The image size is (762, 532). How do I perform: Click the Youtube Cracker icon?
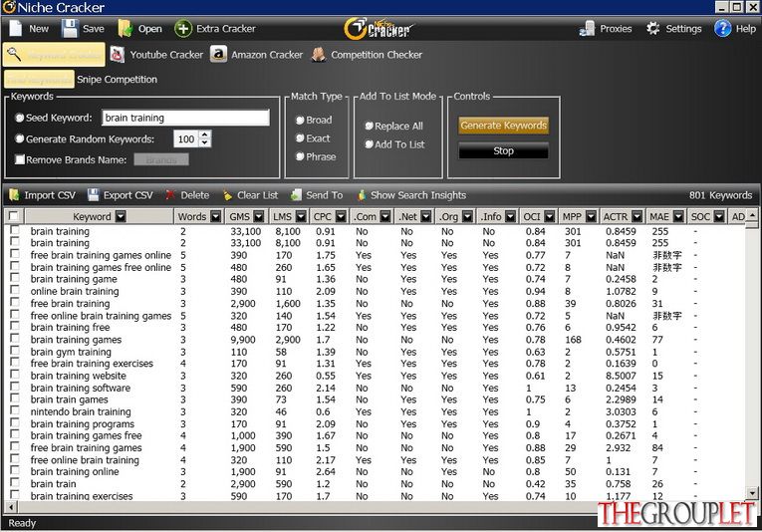[x=118, y=55]
